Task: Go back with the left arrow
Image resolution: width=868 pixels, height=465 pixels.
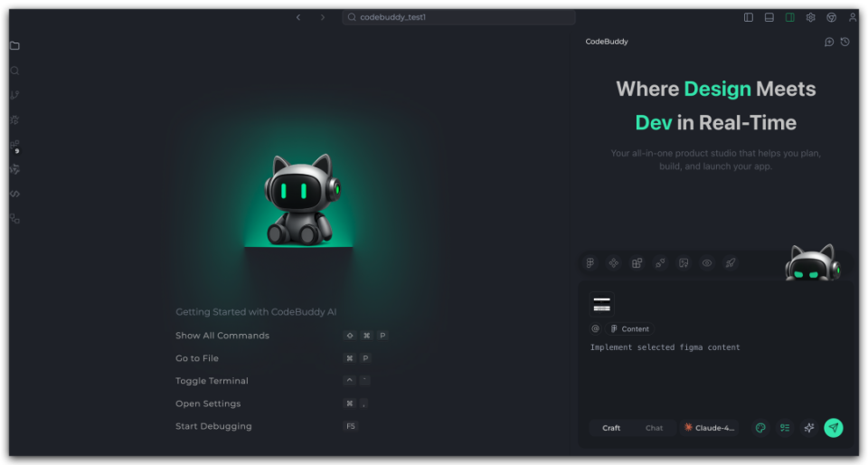Action: [298, 17]
